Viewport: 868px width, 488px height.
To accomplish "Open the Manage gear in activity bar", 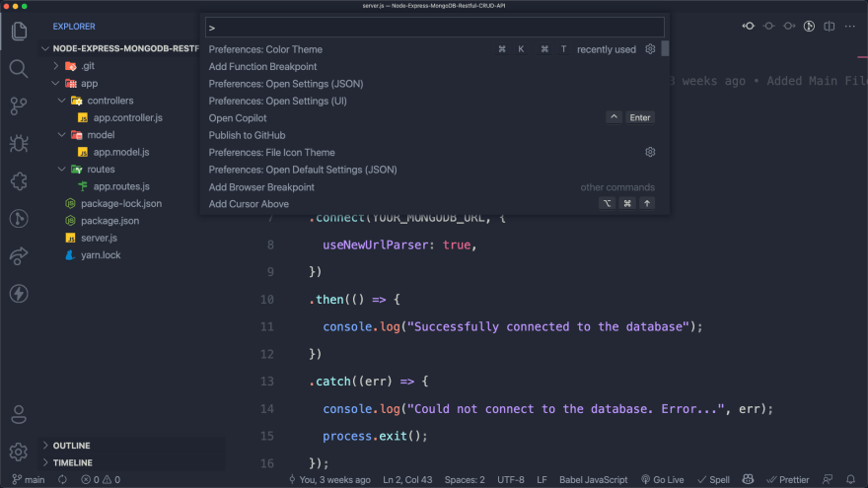I will pos(19,452).
